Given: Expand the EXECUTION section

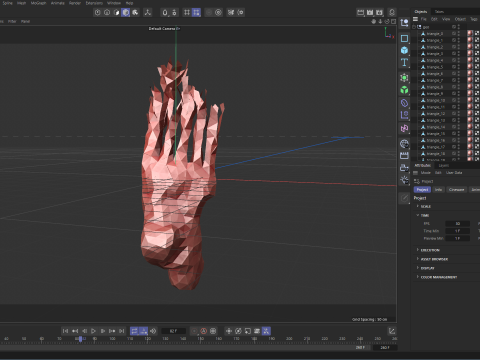Looking at the screenshot, I should point(417,250).
